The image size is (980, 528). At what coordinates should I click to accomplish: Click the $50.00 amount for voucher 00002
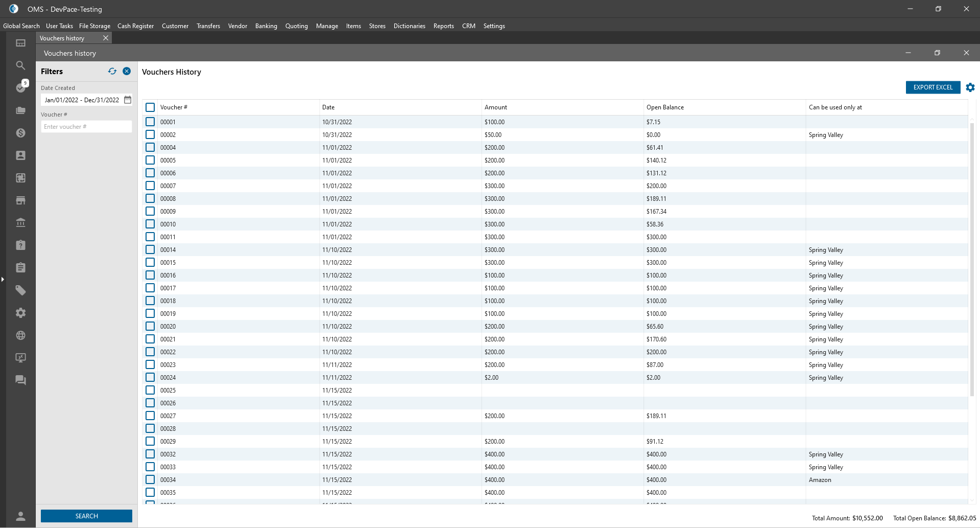point(493,134)
